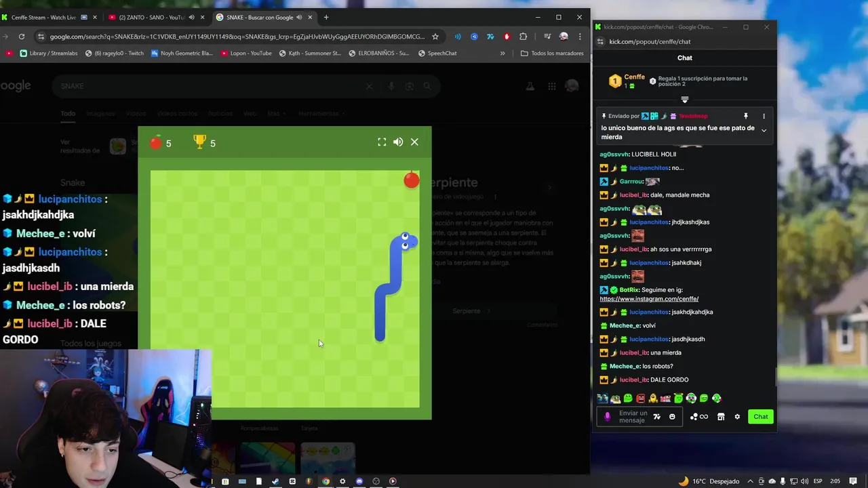Mute the ZANTO YouTube tab audio
This screenshot has height=488, width=868.
click(x=192, y=17)
